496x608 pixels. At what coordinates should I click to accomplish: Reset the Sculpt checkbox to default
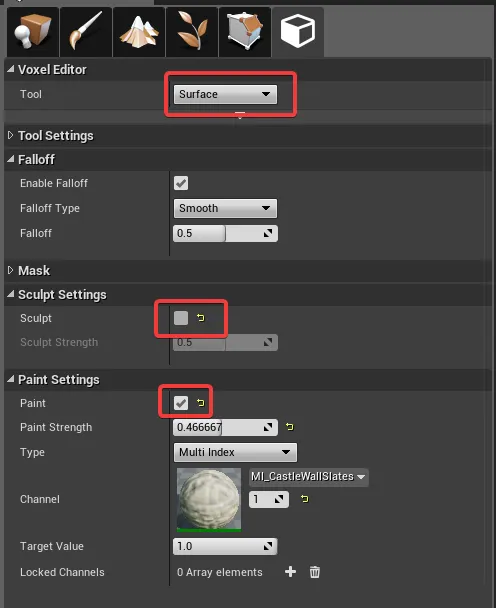[200, 318]
